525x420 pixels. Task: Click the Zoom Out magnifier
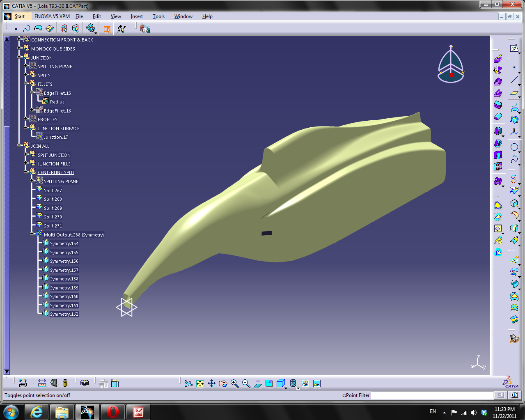click(246, 383)
